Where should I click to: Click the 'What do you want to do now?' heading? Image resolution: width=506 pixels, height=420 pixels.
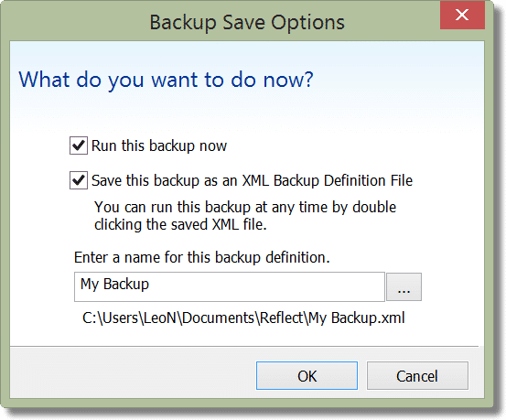click(166, 80)
